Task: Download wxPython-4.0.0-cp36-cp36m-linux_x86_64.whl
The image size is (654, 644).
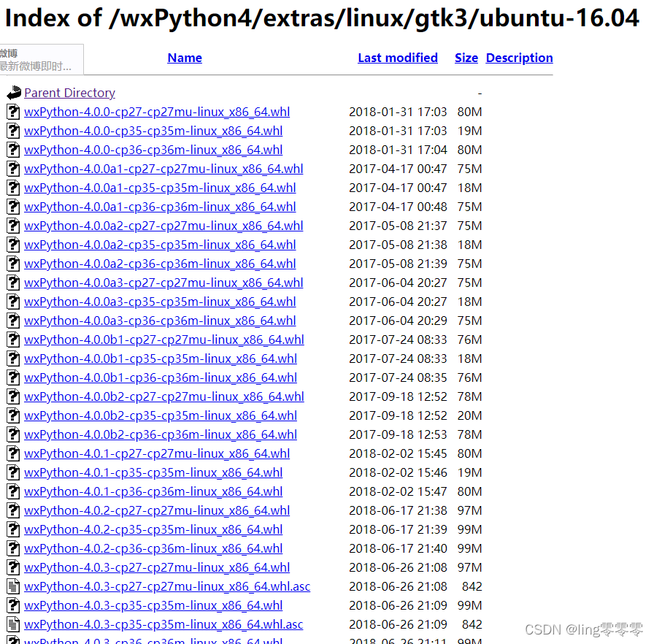Action: 153,150
